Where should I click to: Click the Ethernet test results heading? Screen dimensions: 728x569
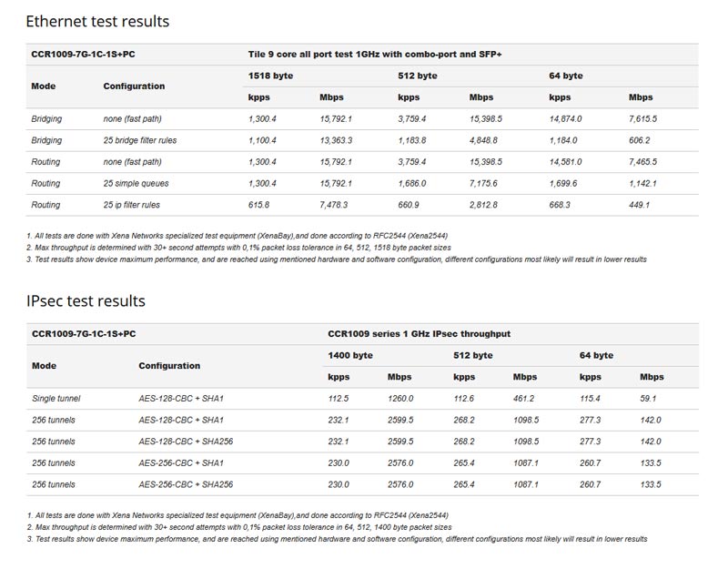[x=97, y=21]
